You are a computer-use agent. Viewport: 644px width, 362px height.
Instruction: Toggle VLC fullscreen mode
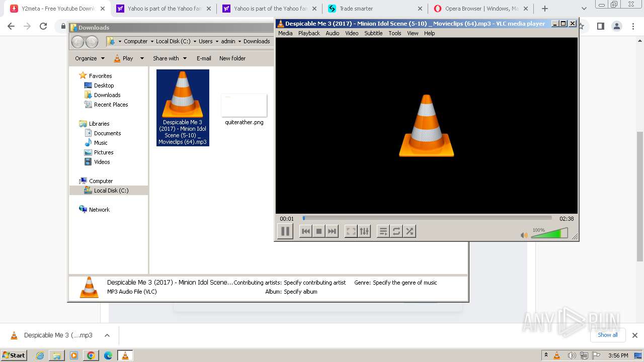[351, 231]
